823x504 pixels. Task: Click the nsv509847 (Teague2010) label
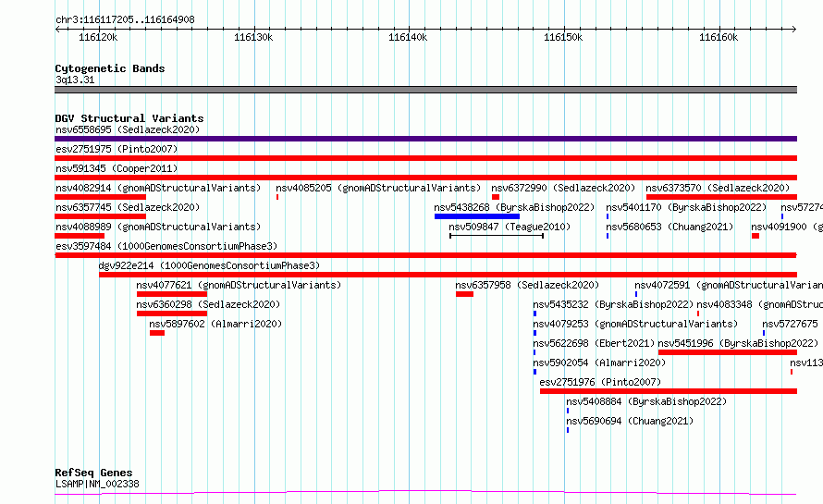[x=510, y=227]
